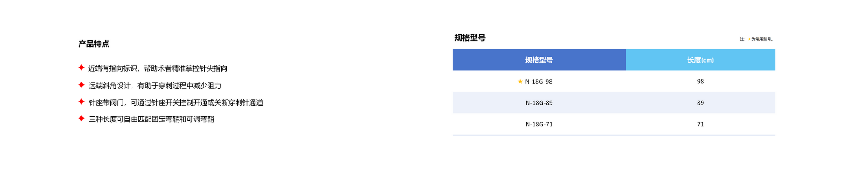Viewport: 868px width, 189px height.
Task: Click the red diamond bullet beside 三种长度
Action: click(81, 118)
